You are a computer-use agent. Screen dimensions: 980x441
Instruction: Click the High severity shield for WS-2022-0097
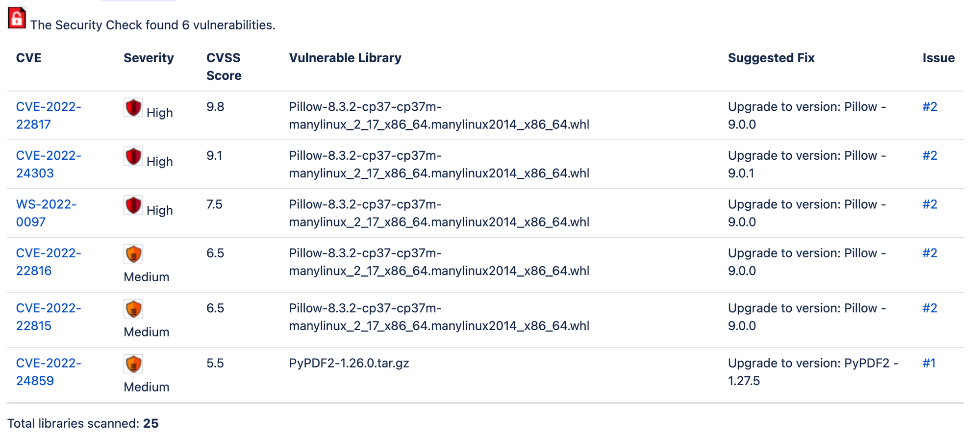(133, 205)
